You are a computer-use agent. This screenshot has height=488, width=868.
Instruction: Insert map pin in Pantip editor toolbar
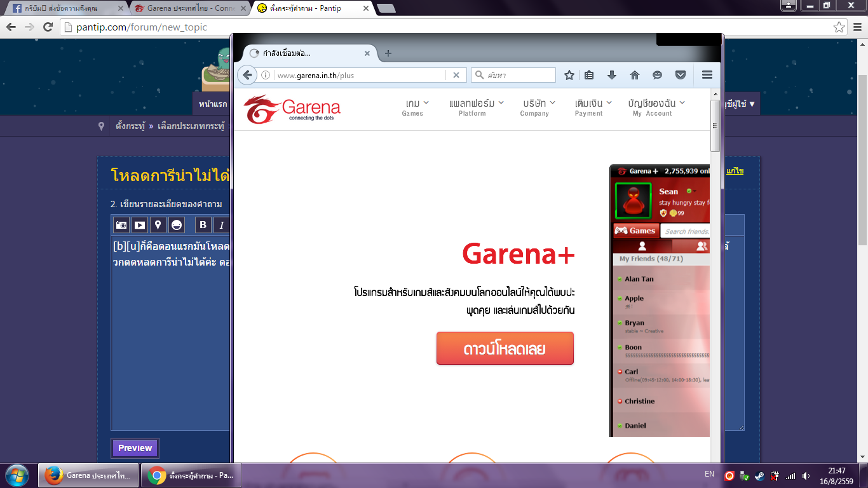158,224
